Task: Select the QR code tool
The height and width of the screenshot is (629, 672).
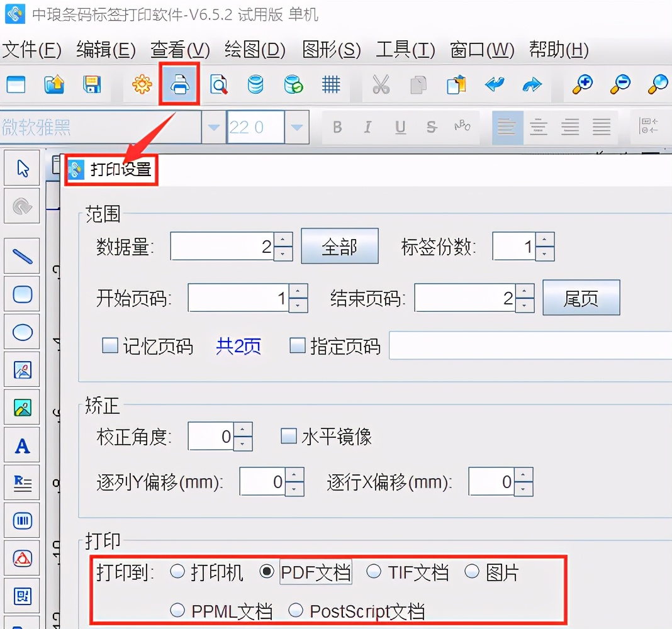Action: [x=22, y=596]
